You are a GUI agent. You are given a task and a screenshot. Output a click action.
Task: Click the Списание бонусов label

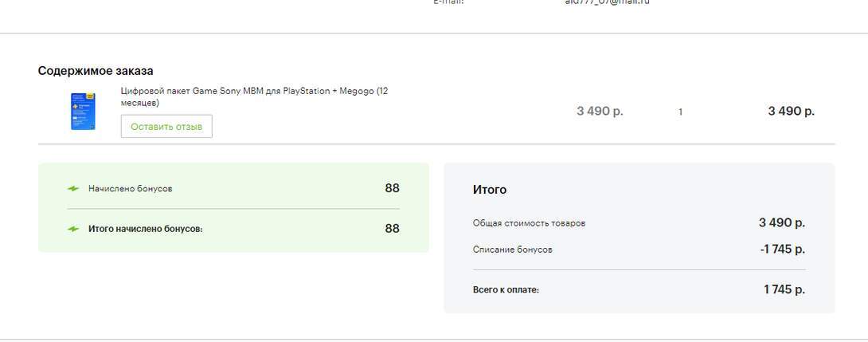[x=512, y=250]
